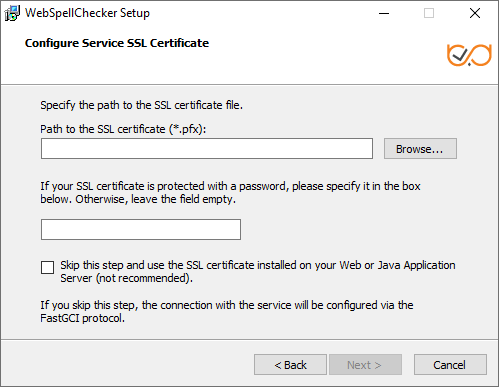Open the installer system menu icon
This screenshot has height=387, width=499.
(12, 13)
